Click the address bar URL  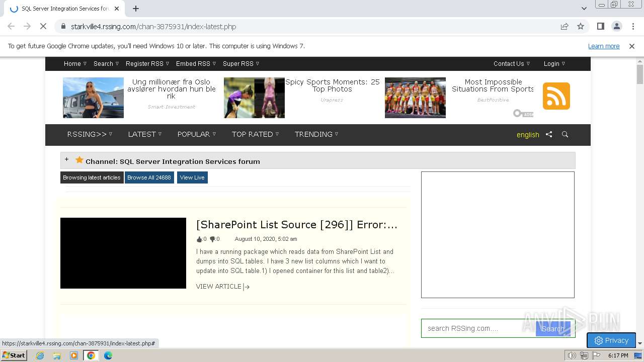point(153,27)
